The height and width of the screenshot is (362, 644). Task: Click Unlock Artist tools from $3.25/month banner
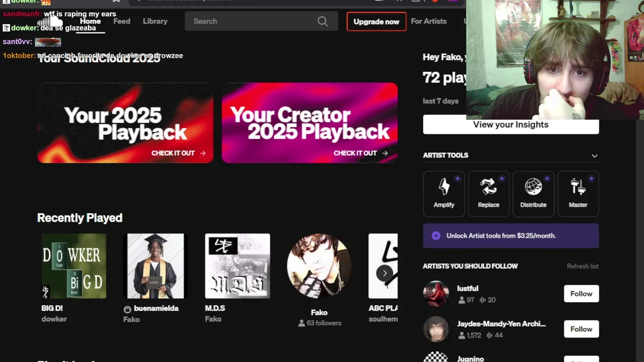511,236
